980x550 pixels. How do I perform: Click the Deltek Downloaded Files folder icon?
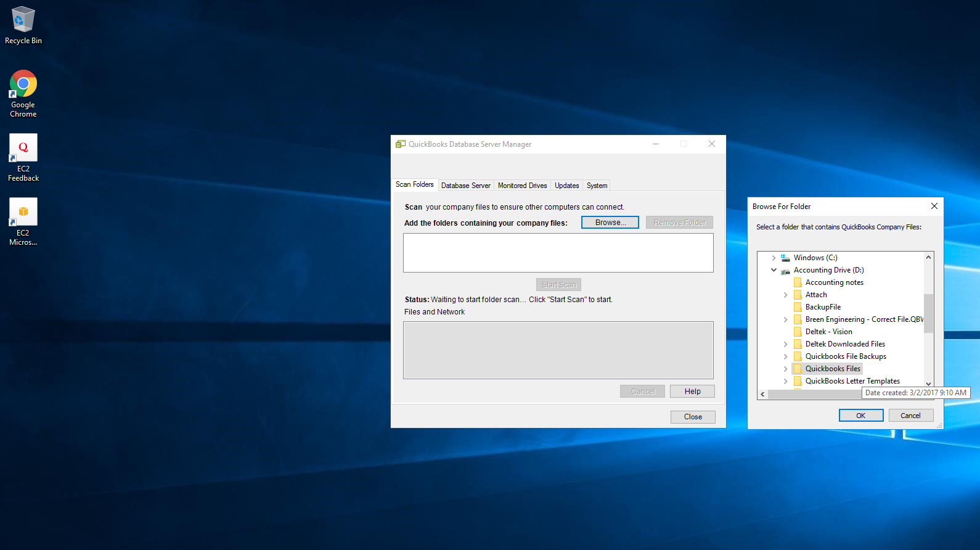click(798, 344)
